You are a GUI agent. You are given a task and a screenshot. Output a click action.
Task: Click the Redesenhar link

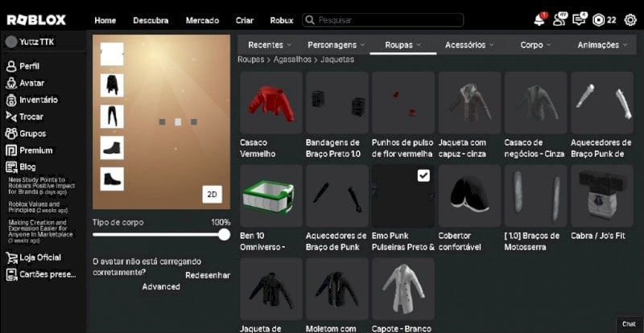pos(208,275)
